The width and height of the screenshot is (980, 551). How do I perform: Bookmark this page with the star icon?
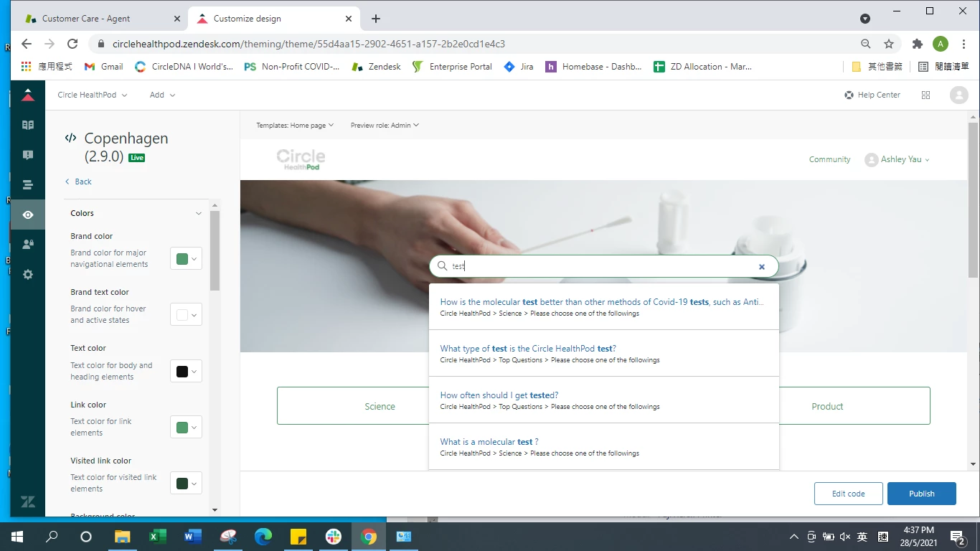click(x=889, y=44)
